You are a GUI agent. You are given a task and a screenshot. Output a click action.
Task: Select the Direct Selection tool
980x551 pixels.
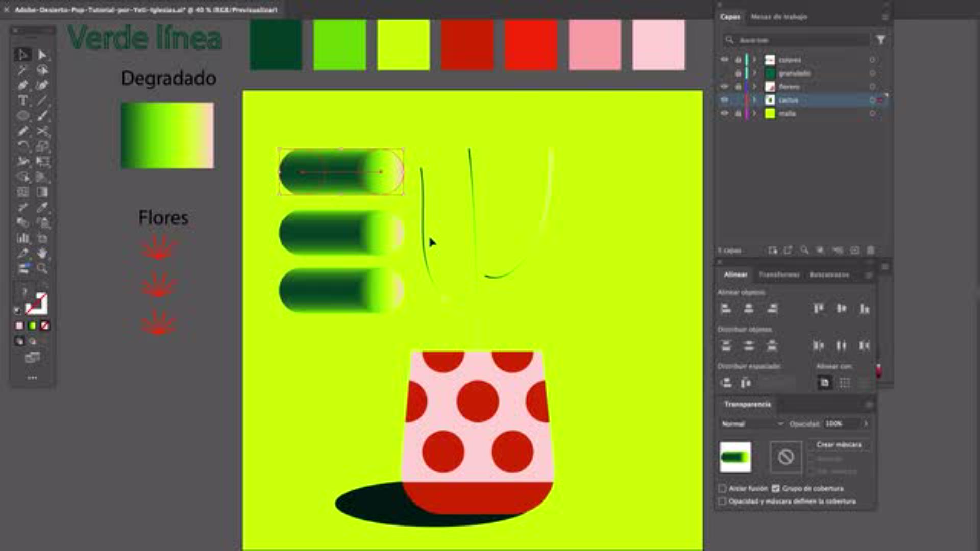[42, 55]
